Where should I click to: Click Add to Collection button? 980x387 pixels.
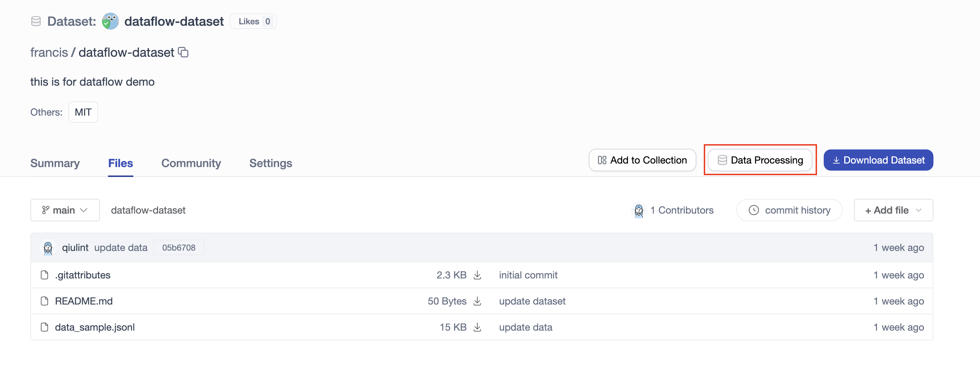(x=642, y=160)
